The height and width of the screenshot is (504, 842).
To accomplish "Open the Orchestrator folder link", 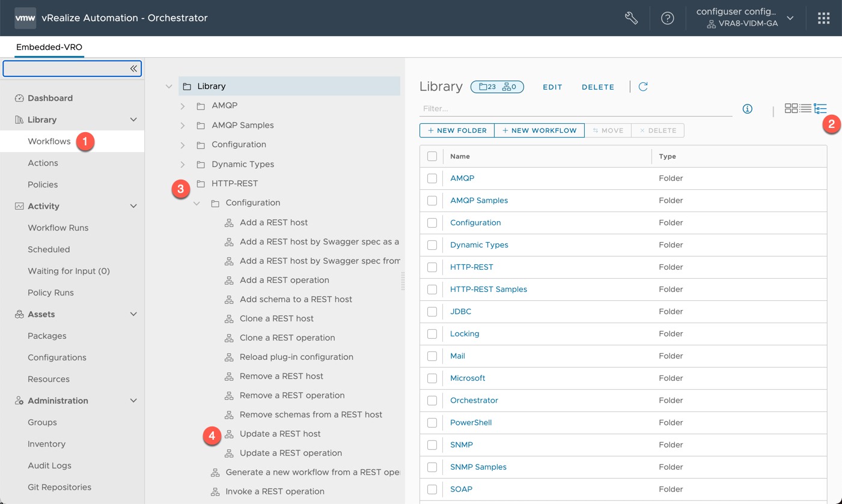I will (x=474, y=401).
